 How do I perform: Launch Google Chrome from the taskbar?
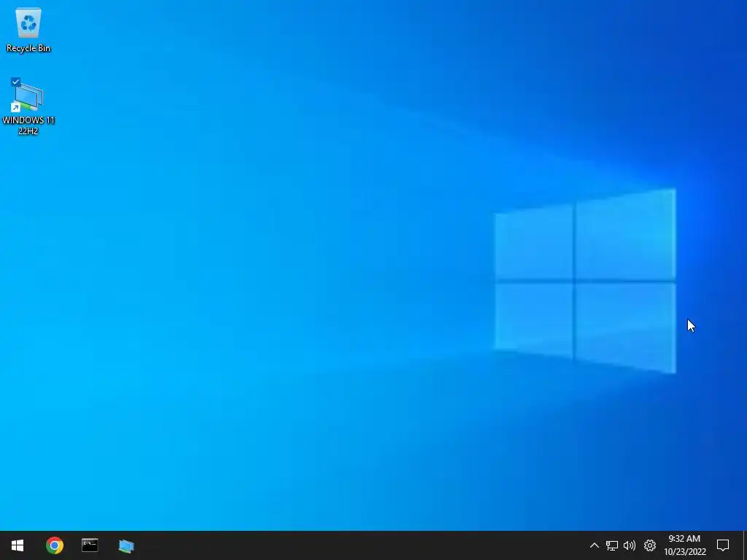[54, 545]
